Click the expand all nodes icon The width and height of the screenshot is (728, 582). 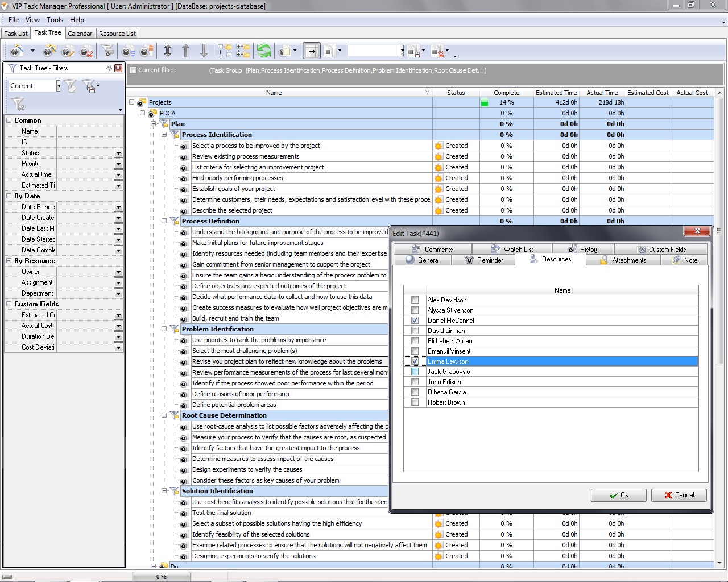point(225,52)
